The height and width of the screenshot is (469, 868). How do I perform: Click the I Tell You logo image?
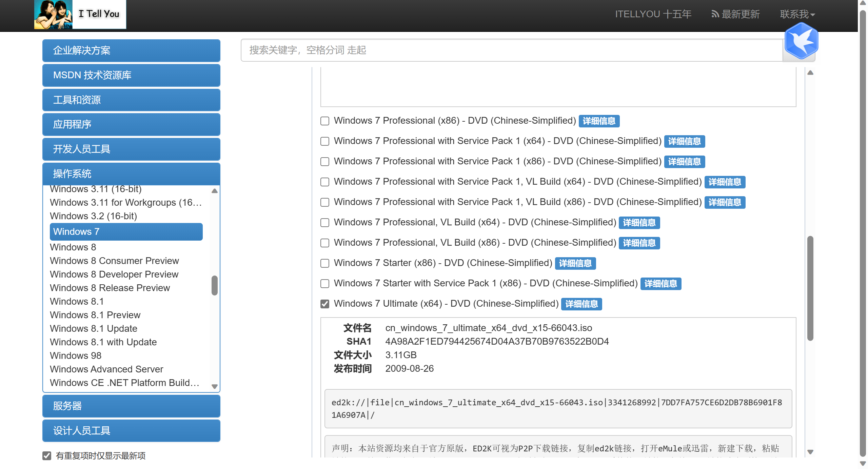point(80,14)
